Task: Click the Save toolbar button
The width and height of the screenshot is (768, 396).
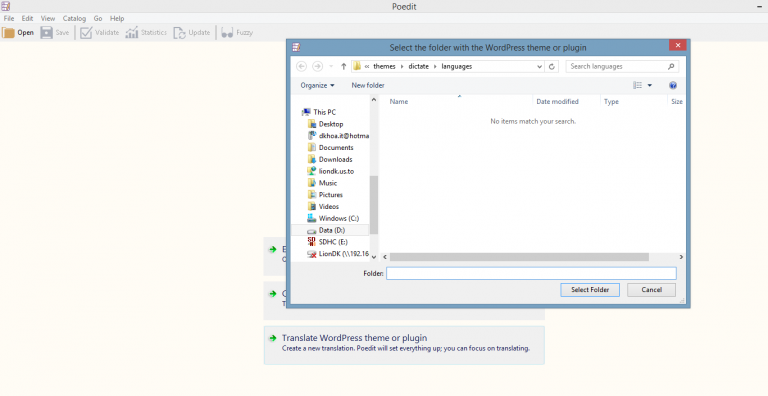Action: 55,33
